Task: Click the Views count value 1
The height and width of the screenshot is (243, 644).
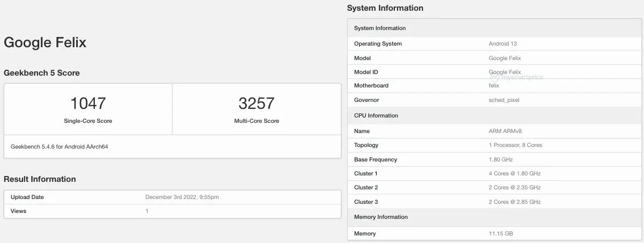Action: [x=147, y=211]
